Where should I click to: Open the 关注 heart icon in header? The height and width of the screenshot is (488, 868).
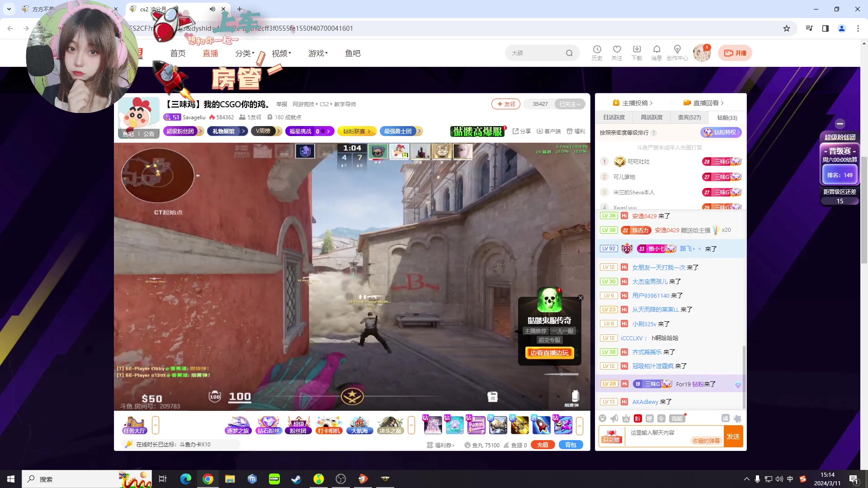(617, 52)
